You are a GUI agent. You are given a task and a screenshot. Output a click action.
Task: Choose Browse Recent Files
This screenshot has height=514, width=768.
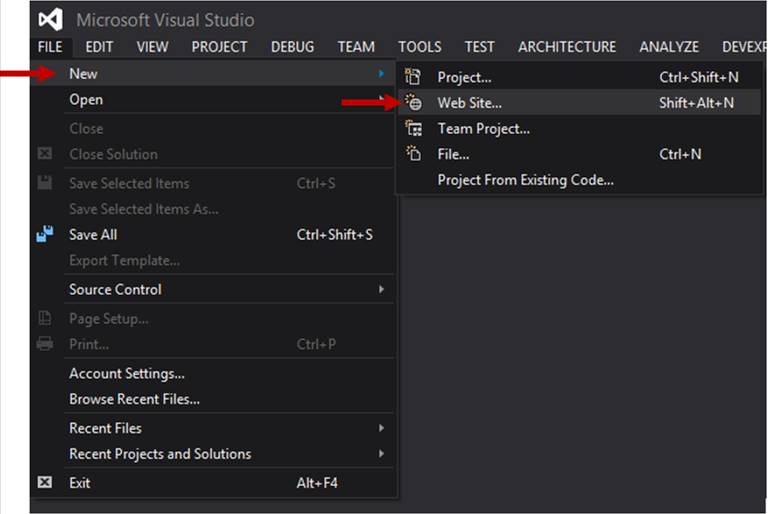(x=213, y=399)
